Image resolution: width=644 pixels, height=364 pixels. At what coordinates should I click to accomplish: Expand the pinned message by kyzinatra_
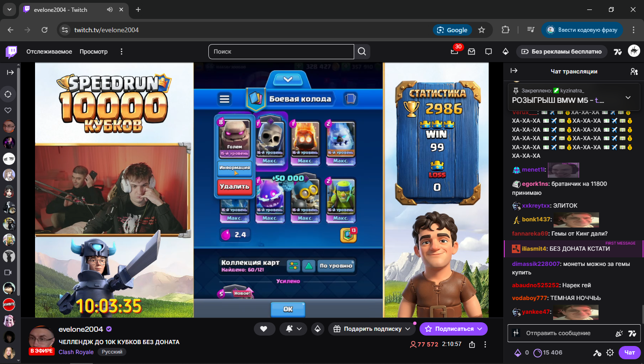(628, 98)
